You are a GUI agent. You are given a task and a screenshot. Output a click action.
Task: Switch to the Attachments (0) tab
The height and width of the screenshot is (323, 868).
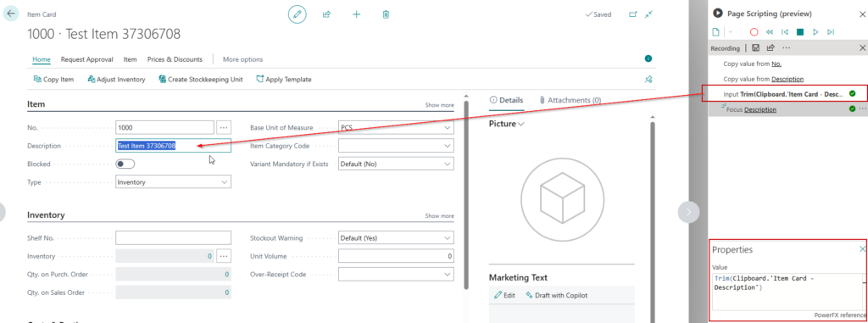pyautogui.click(x=570, y=100)
